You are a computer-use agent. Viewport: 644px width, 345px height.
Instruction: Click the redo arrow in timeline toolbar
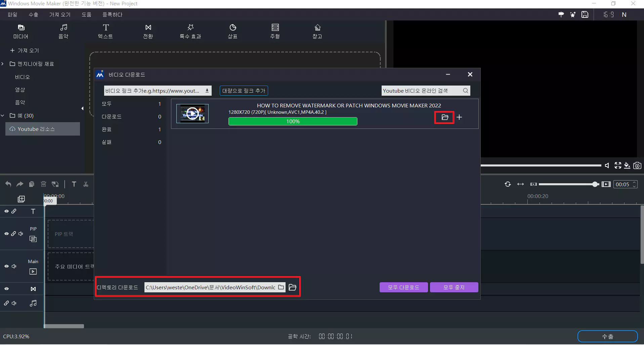(x=20, y=184)
